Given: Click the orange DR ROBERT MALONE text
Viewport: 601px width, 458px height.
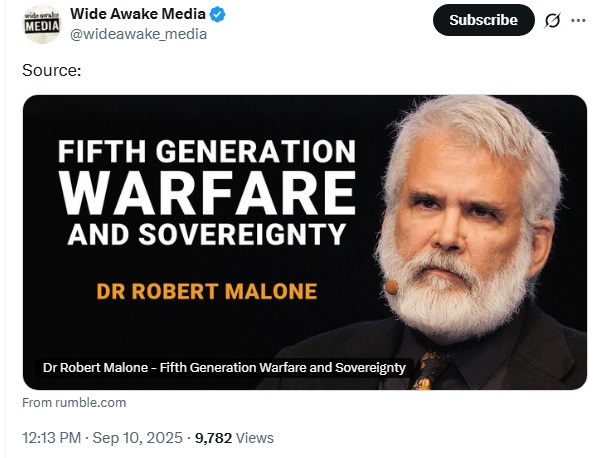Looking at the screenshot, I should [206, 292].
